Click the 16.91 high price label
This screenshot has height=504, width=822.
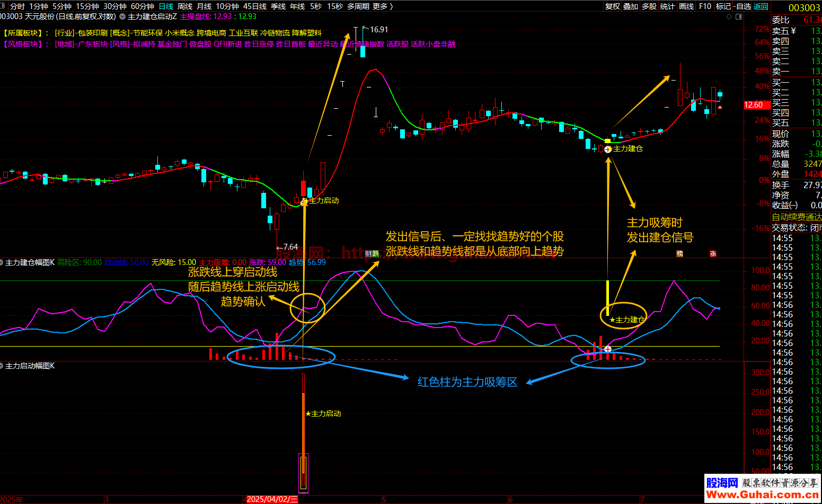pos(379,30)
